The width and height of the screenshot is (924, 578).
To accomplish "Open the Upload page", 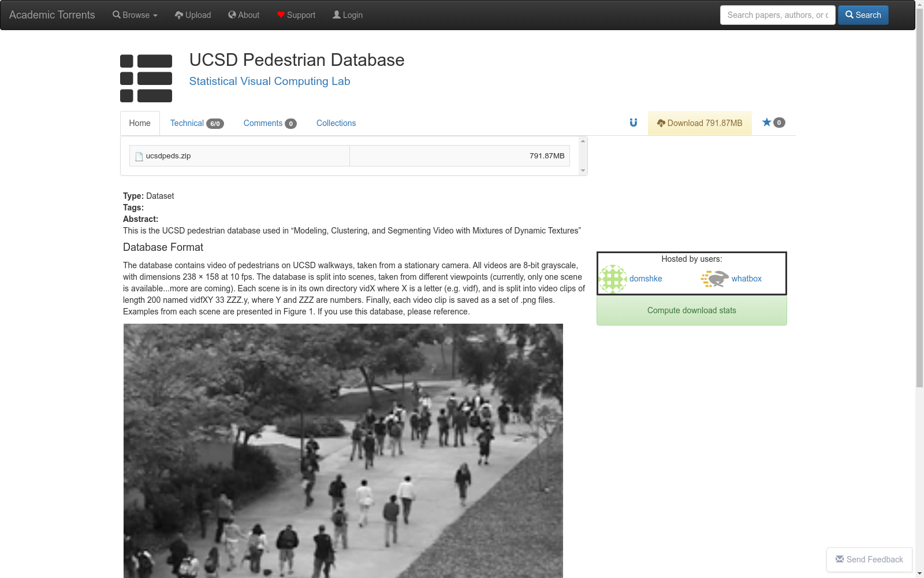I will [193, 15].
